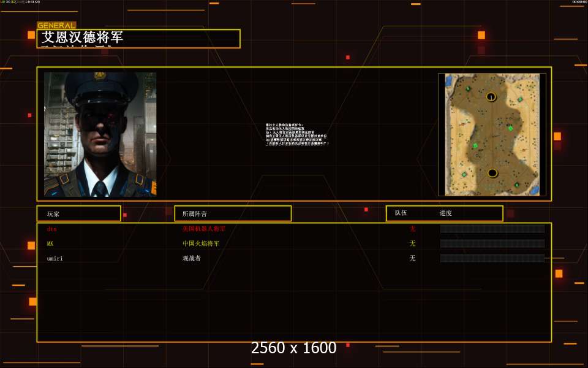This screenshot has height=368, width=588.
Task: Click team value 无 in MK row
Action: (412, 243)
